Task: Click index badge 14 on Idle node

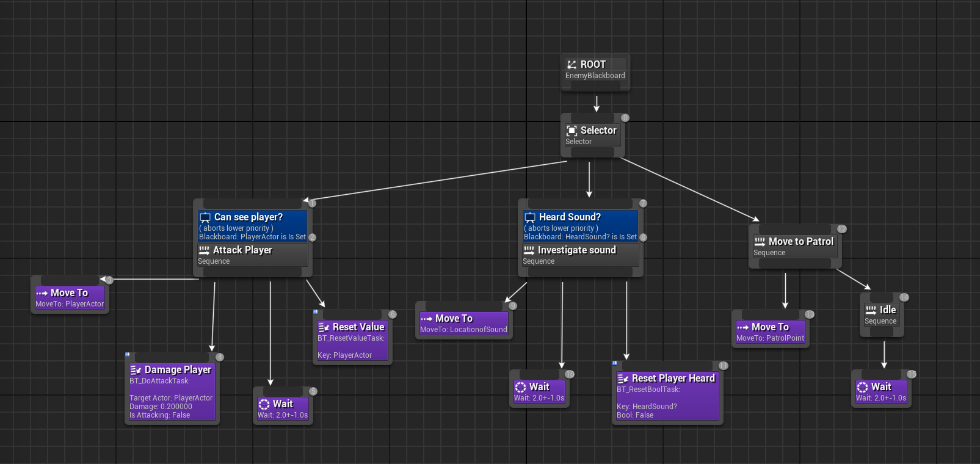Action: tap(904, 297)
